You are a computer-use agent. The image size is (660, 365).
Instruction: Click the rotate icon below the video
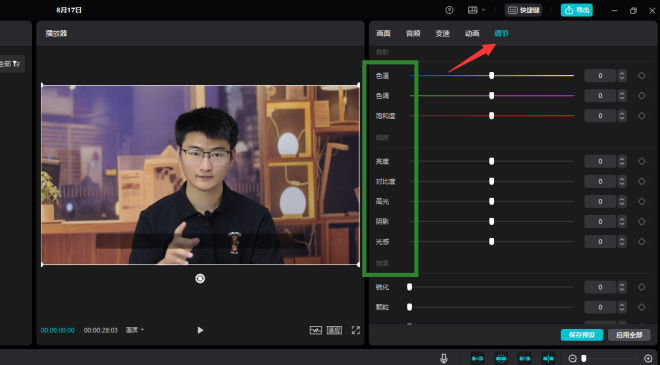(x=200, y=278)
